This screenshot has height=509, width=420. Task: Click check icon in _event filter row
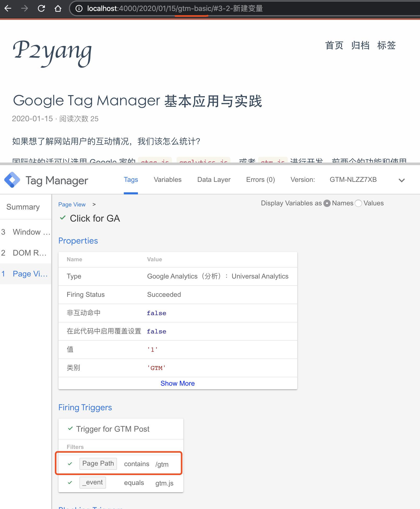coord(70,483)
